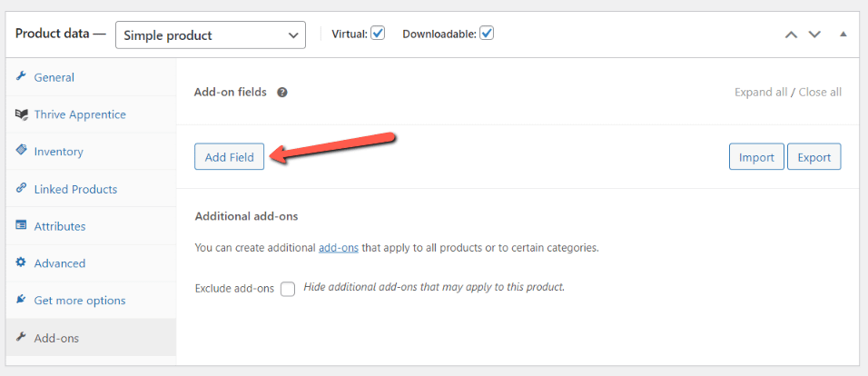The width and height of the screenshot is (868, 376).
Task: Enable the Exclude add-ons checkbox
Action: click(288, 289)
